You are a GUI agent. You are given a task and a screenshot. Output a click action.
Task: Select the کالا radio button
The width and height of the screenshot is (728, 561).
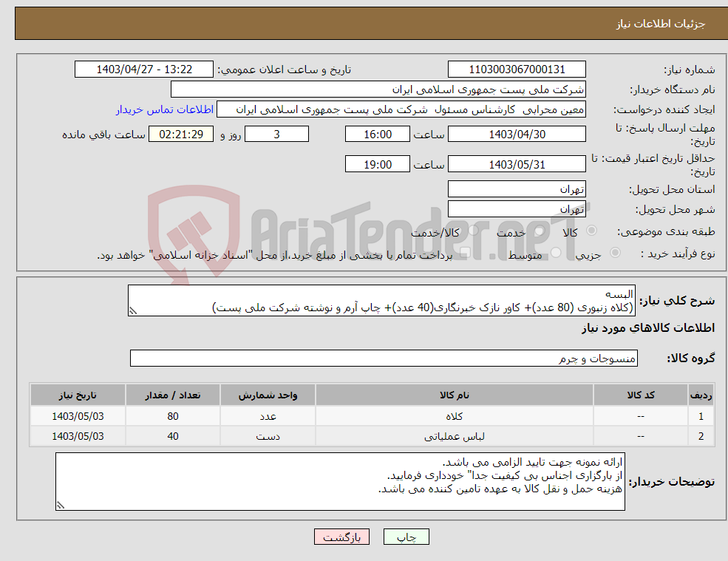[591, 231]
